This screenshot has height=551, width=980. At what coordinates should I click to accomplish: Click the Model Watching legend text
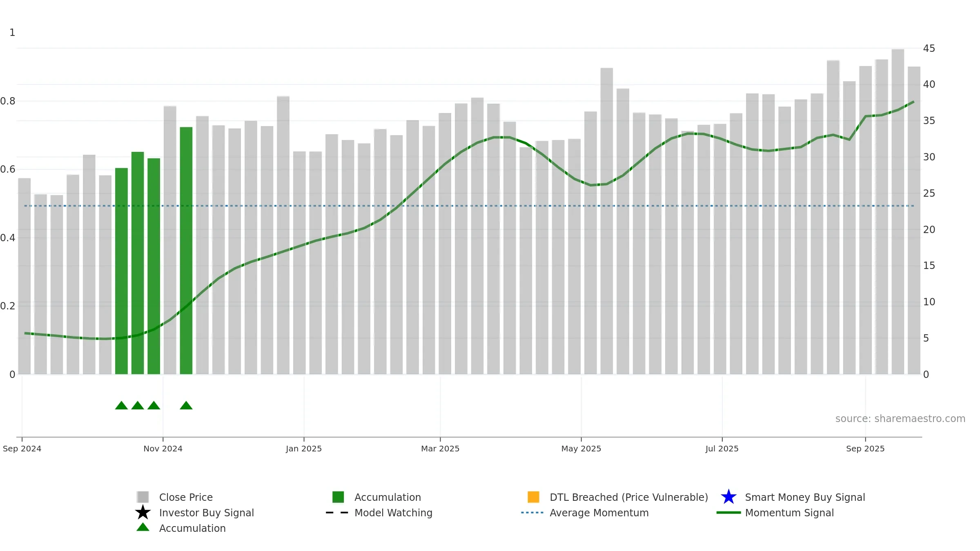393,513
